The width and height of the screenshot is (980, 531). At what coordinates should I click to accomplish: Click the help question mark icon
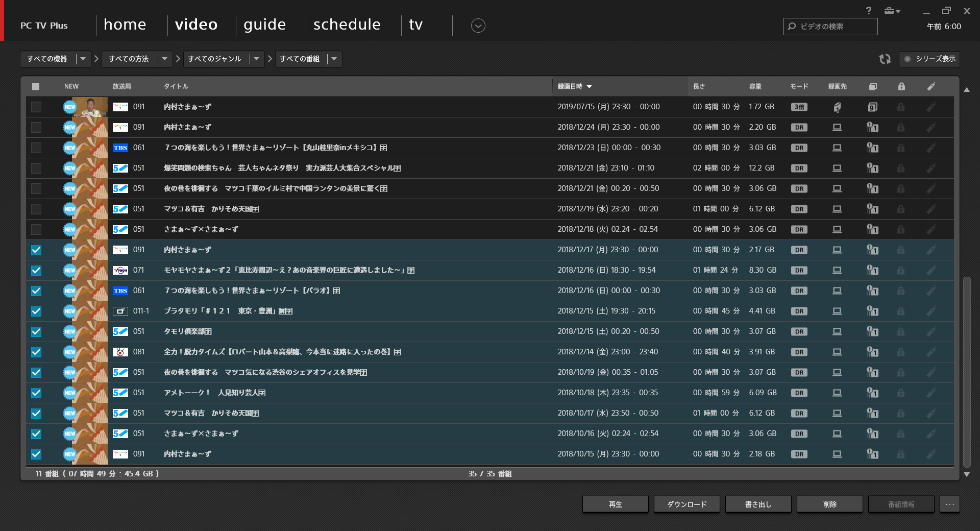click(869, 11)
